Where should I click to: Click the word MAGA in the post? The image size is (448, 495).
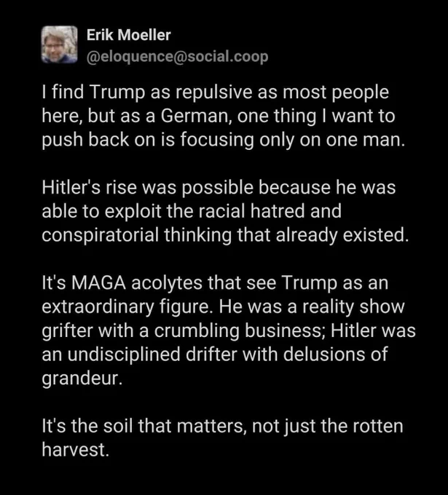(98, 282)
